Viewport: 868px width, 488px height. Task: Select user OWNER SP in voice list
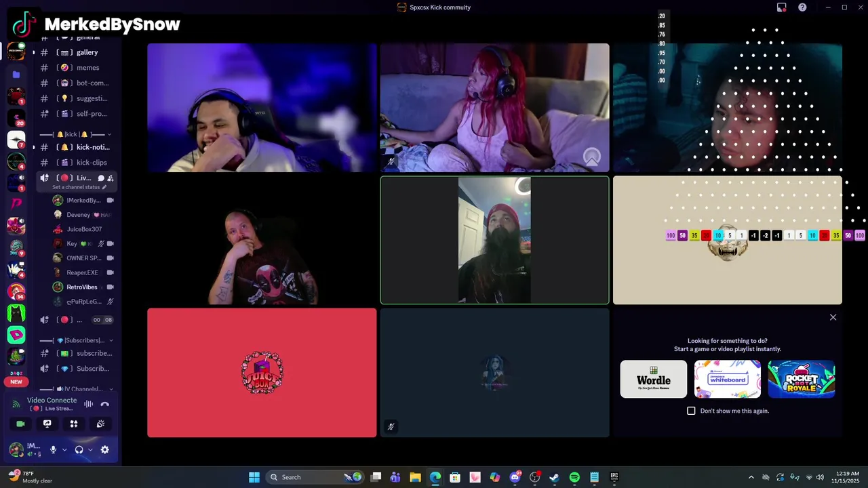click(82, 258)
